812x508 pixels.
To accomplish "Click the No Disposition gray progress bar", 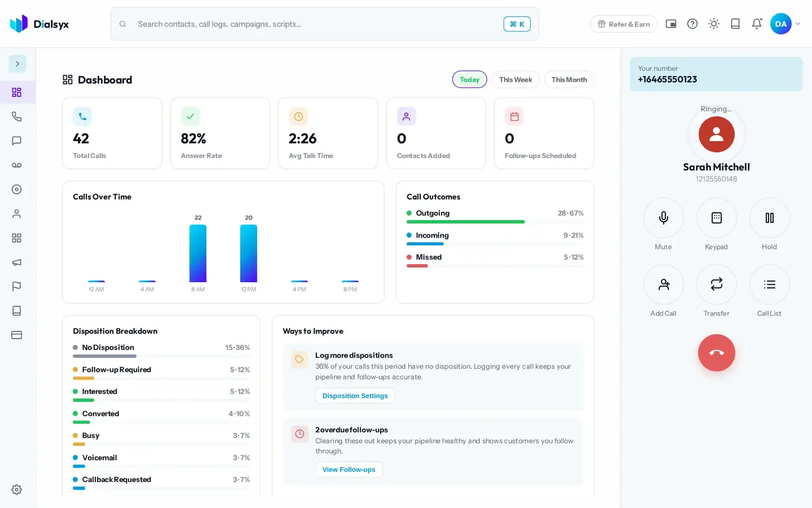I will pyautogui.click(x=105, y=356).
